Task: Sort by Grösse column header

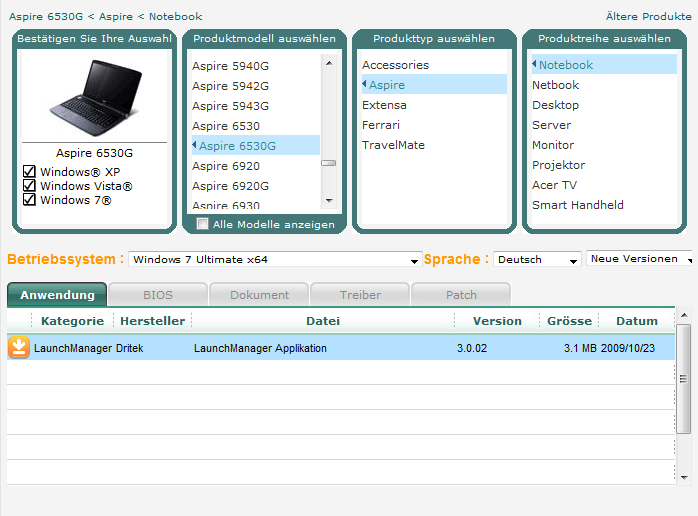Action: click(569, 321)
